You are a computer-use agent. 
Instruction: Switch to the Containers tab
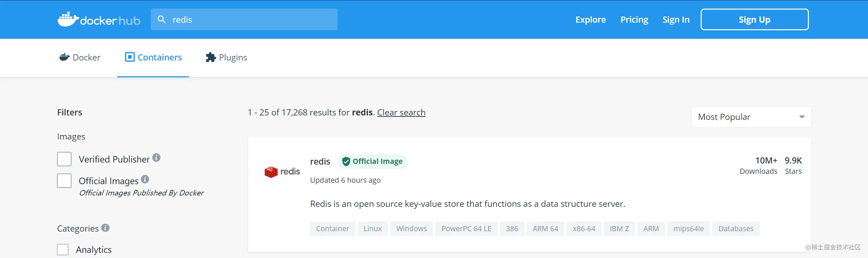(153, 57)
